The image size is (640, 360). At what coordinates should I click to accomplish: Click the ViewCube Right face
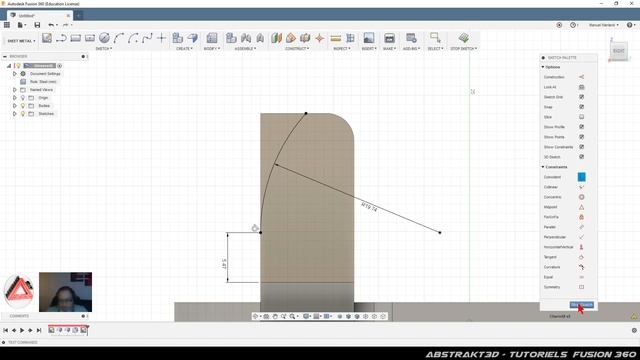618,51
